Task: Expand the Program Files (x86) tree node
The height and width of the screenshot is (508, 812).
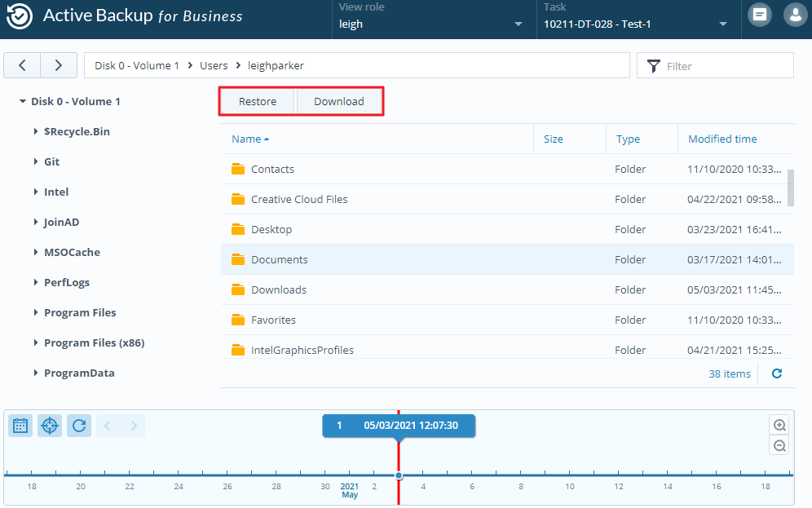Action: [x=35, y=342]
